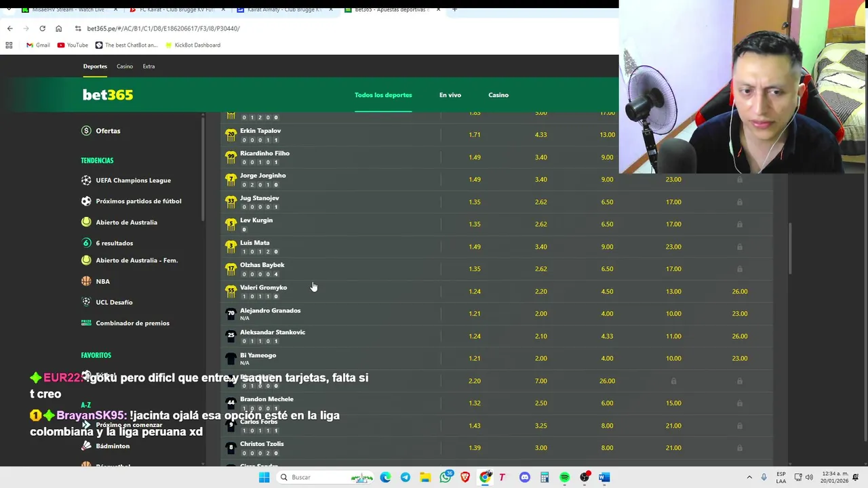Open the KickBot Dashboard bookmark
This screenshot has width=868, height=488.
tap(192, 45)
